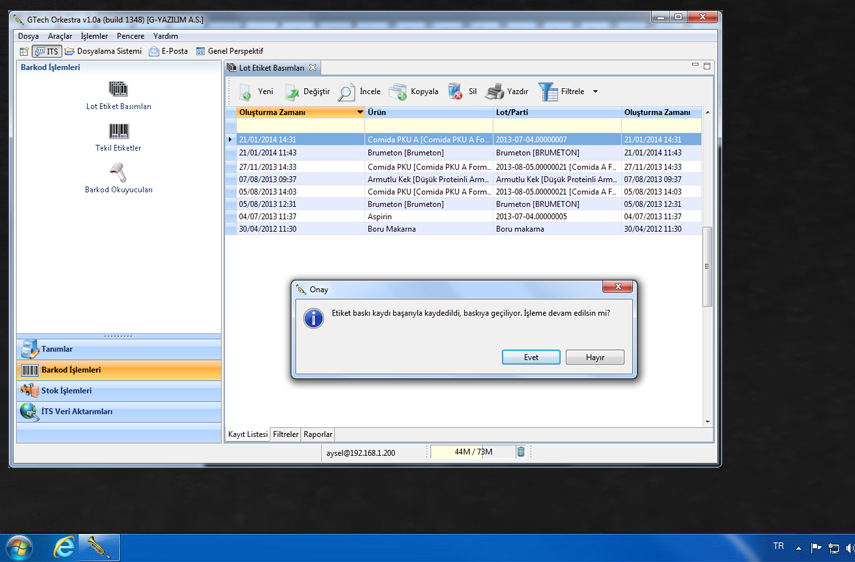Click Evet in Onay dialog
This screenshot has width=855, height=562.
tap(531, 357)
